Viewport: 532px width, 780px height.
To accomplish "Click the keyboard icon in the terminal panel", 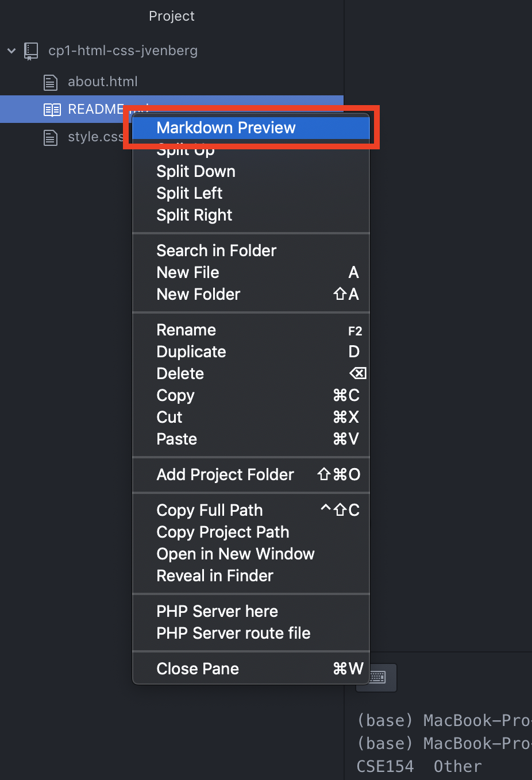I will (376, 678).
